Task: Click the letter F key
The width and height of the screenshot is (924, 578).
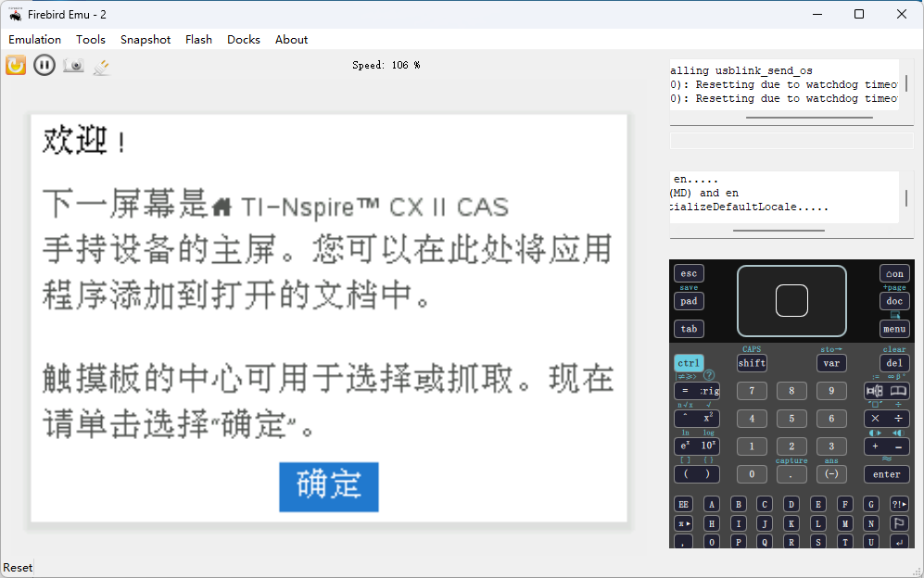Action: pyautogui.click(x=845, y=504)
